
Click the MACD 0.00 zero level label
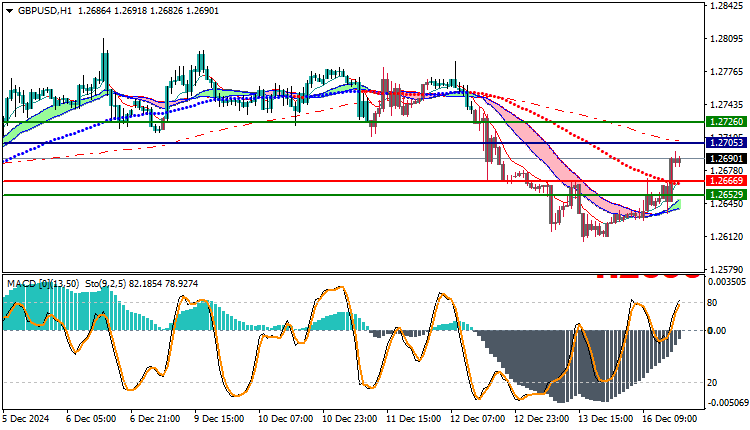[717, 331]
